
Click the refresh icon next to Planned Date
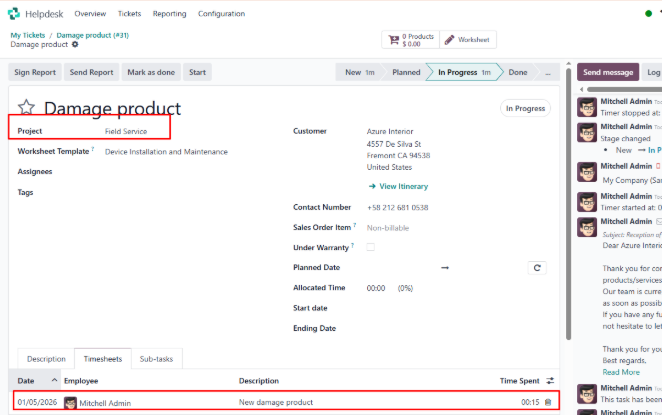click(537, 268)
